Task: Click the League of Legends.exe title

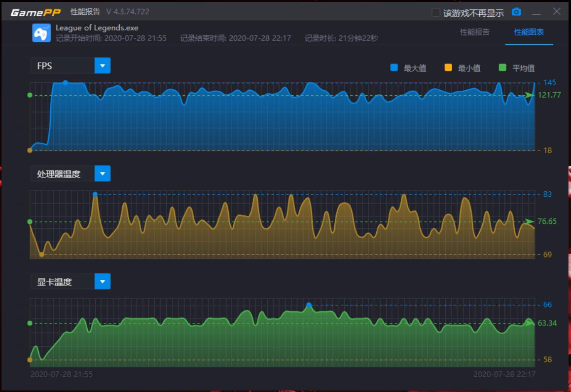Action: point(97,28)
